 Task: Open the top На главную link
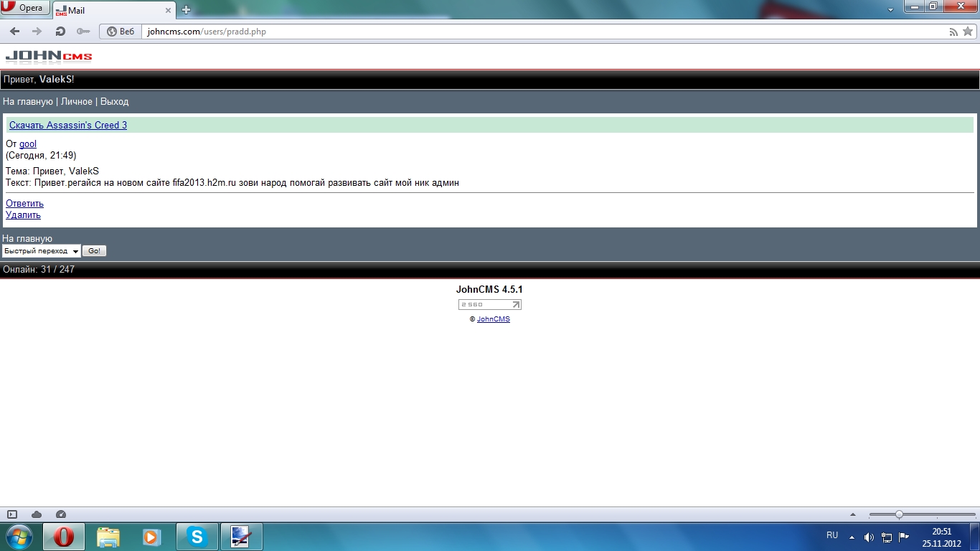[x=28, y=102]
